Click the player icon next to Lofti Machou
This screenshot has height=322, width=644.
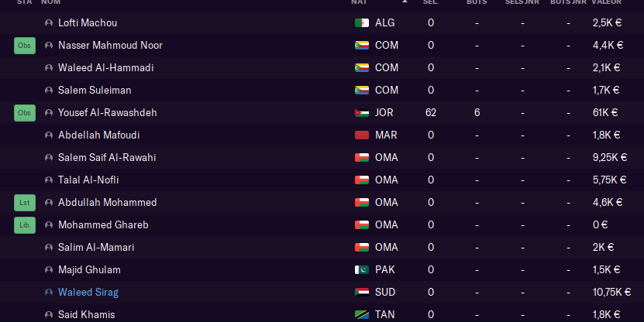pos(50,23)
